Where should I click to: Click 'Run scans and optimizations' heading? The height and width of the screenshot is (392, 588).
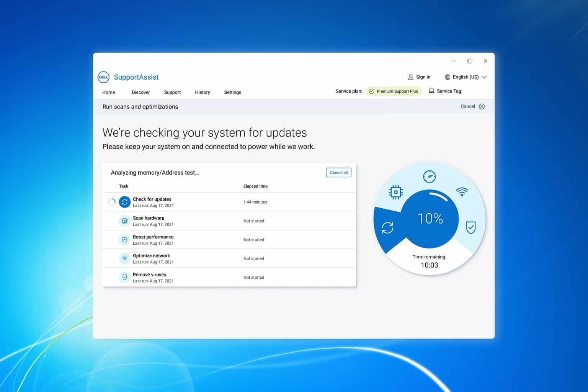(140, 107)
